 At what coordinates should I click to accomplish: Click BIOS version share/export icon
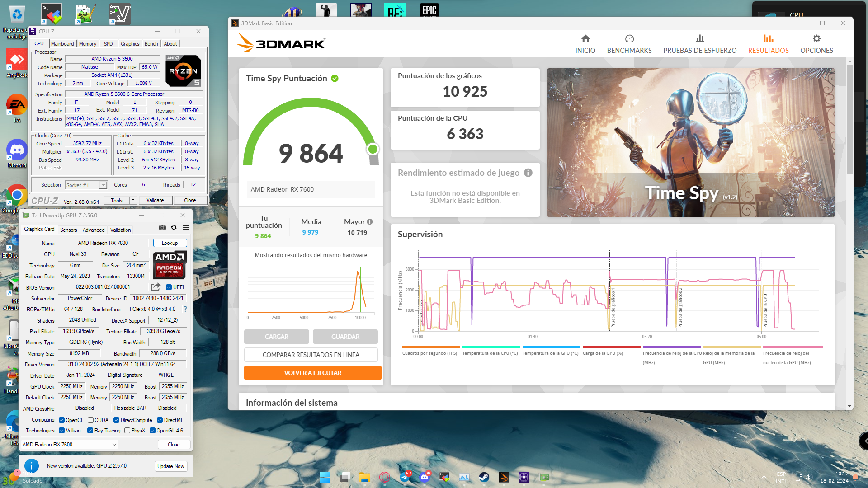[156, 287]
